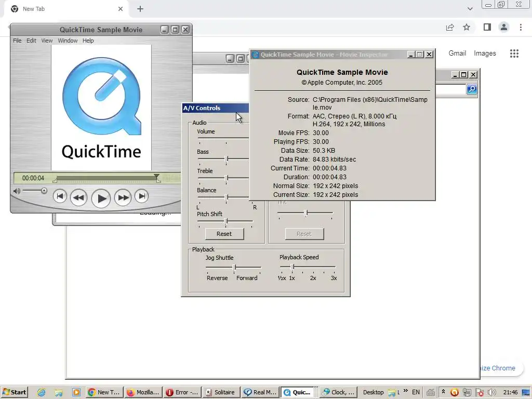Adjust the QuickTime player volume slider knob
Screen dimensions: 532x399
[44, 191]
